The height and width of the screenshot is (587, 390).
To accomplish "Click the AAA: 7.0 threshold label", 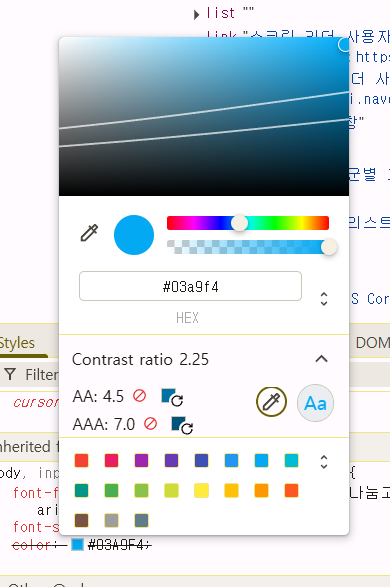I will pos(104,424).
